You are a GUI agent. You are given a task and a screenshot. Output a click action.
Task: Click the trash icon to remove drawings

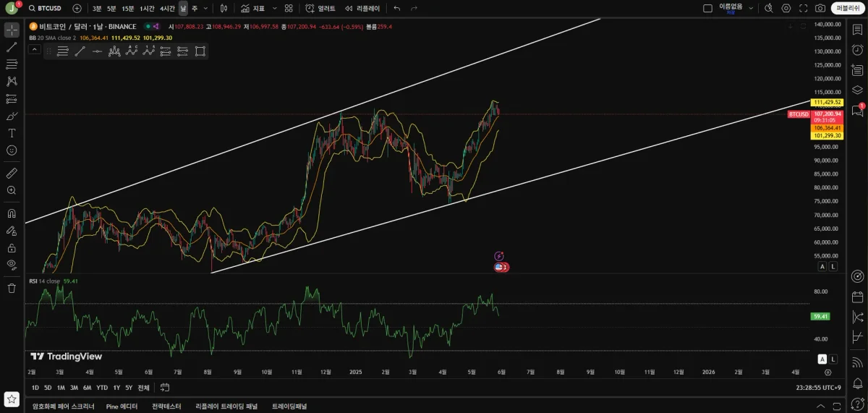pos(12,288)
